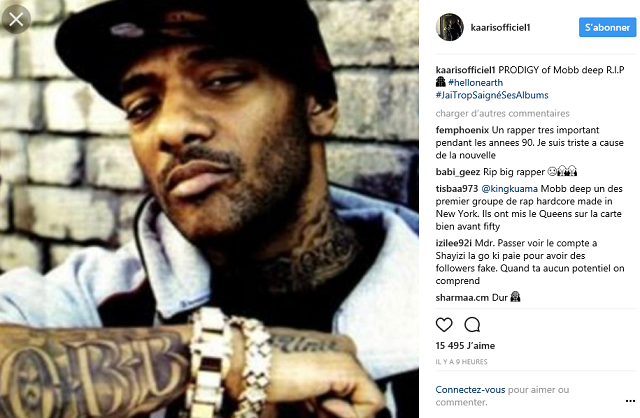Close the post overlay with X icon
640x418 pixels.
pyautogui.click(x=16, y=19)
